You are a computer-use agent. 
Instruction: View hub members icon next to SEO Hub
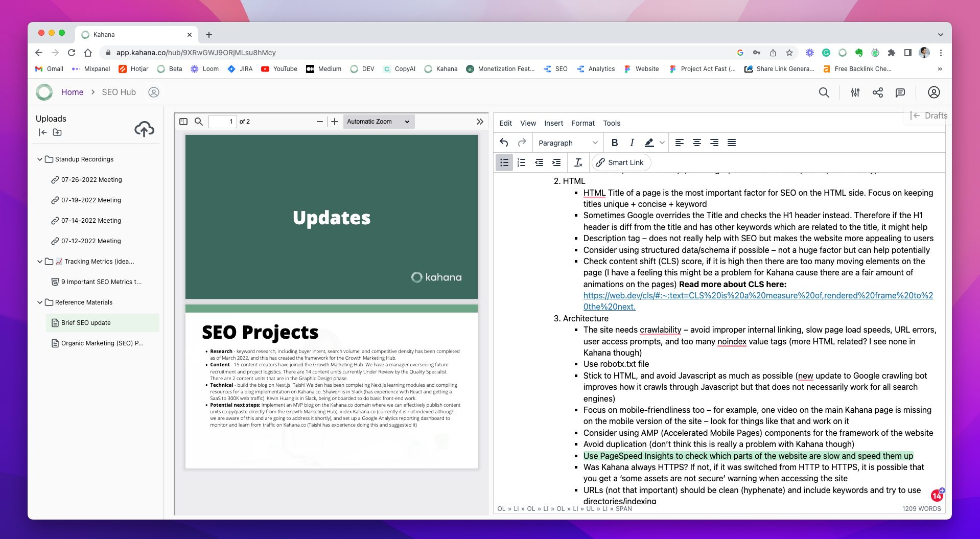[x=154, y=92]
